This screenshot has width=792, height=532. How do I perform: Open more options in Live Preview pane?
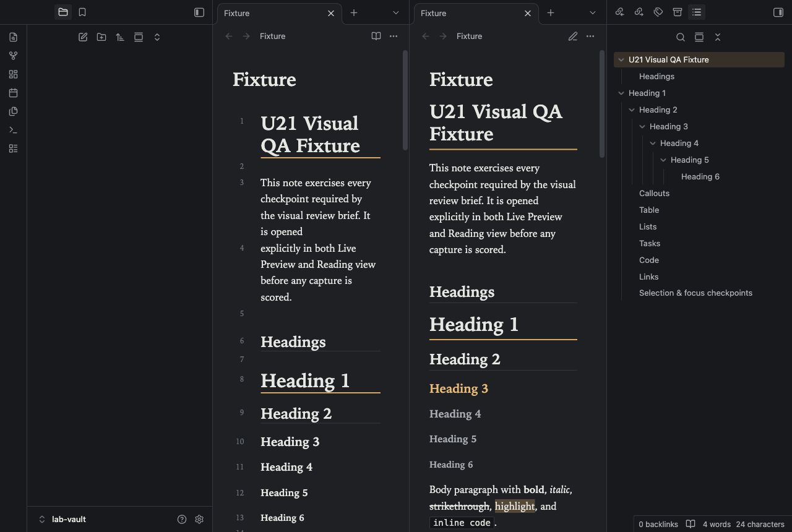(x=394, y=36)
